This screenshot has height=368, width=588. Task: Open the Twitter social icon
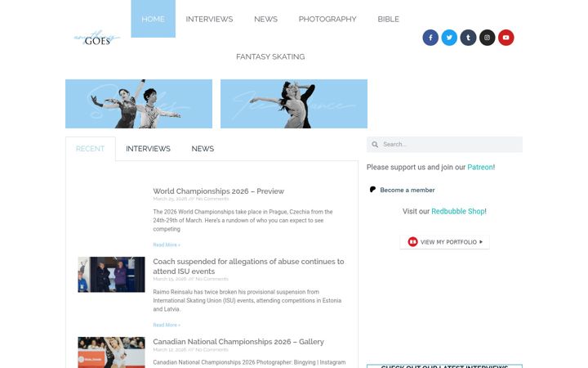[x=449, y=38]
